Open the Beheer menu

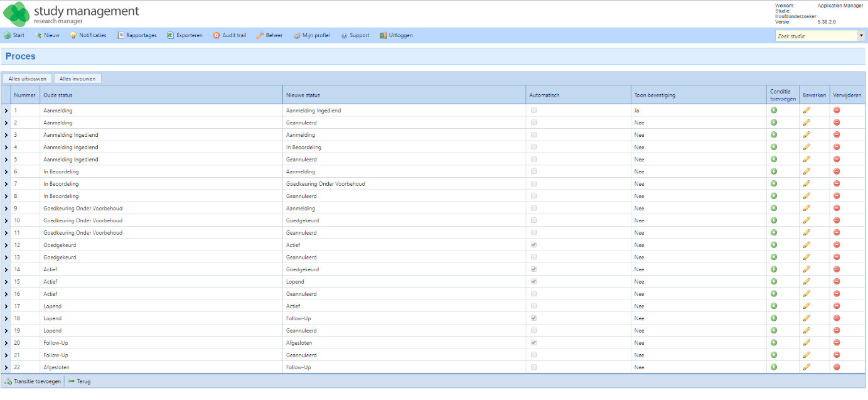(x=269, y=35)
